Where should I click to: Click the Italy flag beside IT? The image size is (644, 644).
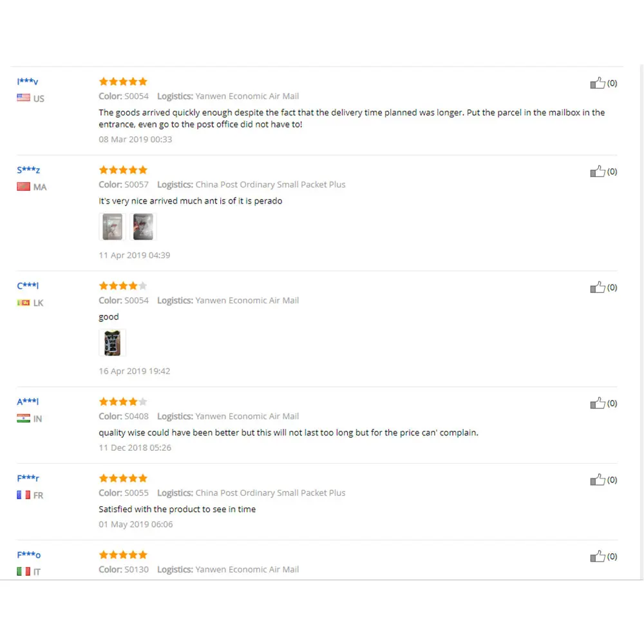coord(24,571)
